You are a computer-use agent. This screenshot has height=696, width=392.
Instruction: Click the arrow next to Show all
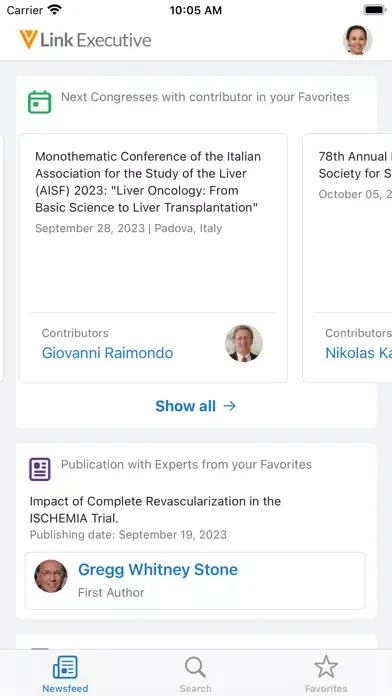coord(230,406)
